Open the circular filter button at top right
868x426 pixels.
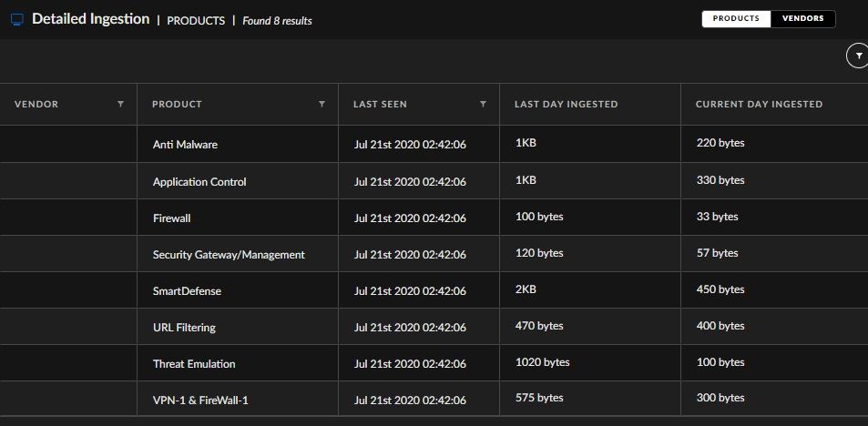pos(856,56)
